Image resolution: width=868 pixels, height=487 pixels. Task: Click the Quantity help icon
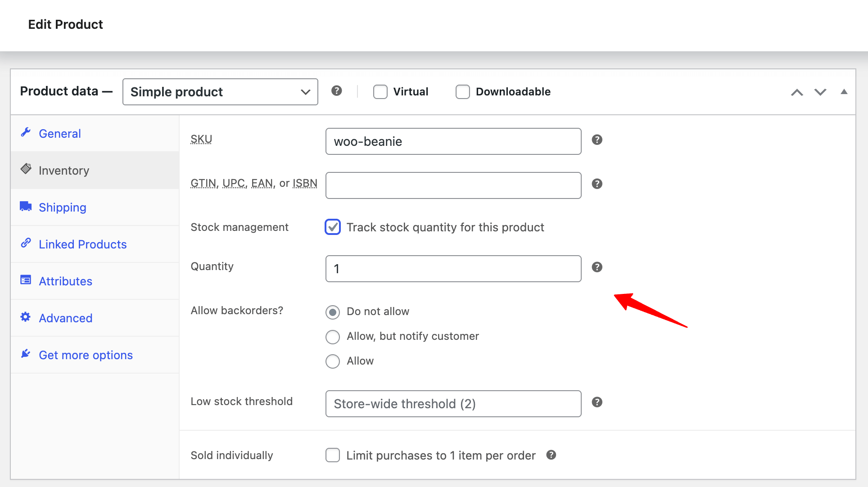(x=597, y=267)
